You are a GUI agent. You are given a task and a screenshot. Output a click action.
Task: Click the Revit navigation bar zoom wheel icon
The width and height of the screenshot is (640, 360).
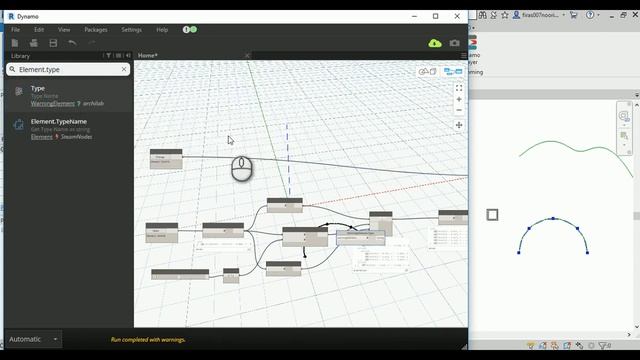[624, 116]
